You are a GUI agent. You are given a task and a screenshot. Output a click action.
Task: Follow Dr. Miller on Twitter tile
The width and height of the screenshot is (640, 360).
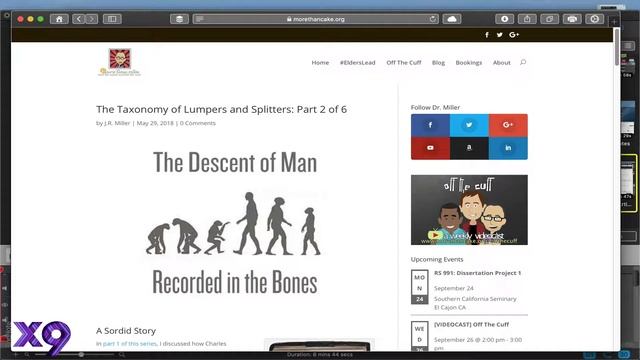pyautogui.click(x=469, y=125)
